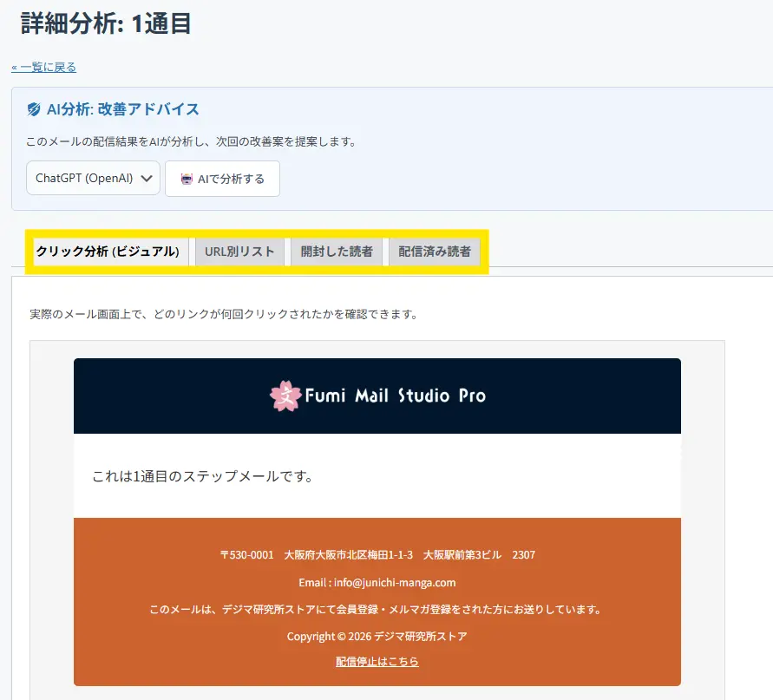
Task: Open the ChatGPT (OpenAI) model dropdown
Action: click(x=93, y=178)
